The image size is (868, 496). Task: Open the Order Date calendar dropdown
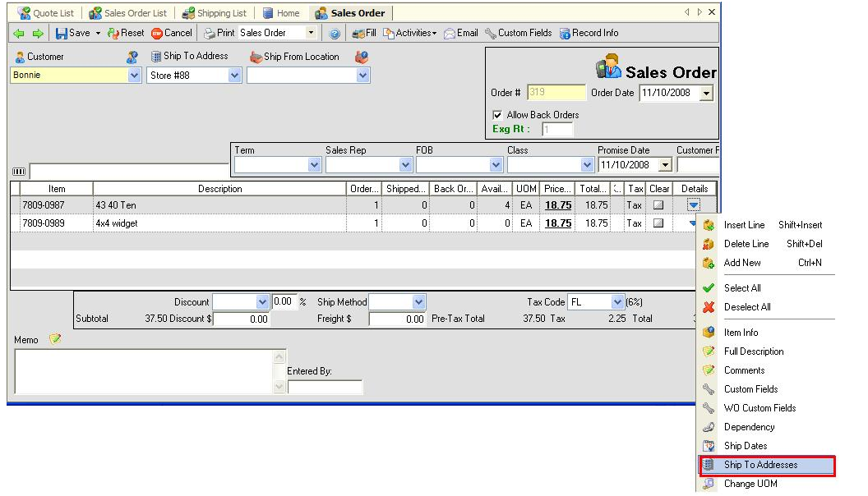(x=706, y=94)
